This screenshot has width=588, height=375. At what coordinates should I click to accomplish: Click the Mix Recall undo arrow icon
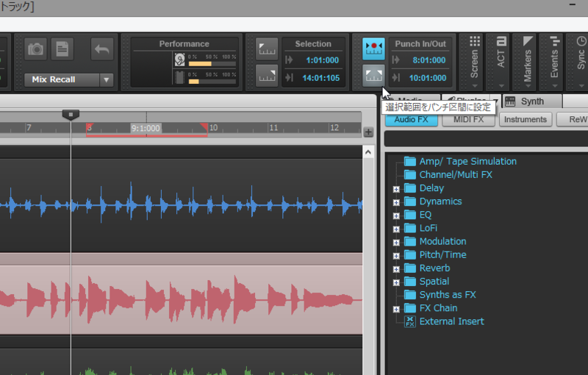101,49
